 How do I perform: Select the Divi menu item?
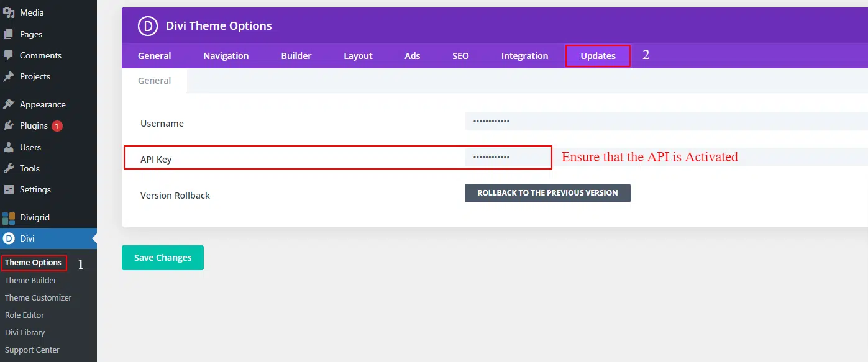point(48,238)
